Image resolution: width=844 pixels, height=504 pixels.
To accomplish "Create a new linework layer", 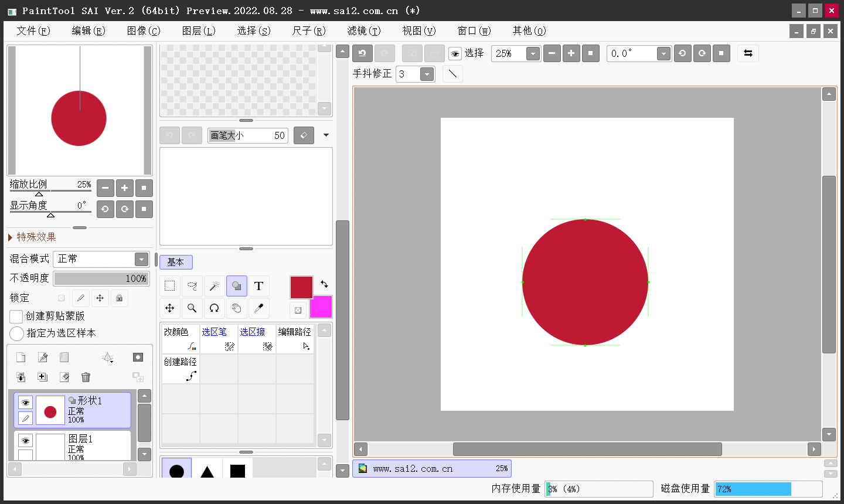I will point(43,357).
